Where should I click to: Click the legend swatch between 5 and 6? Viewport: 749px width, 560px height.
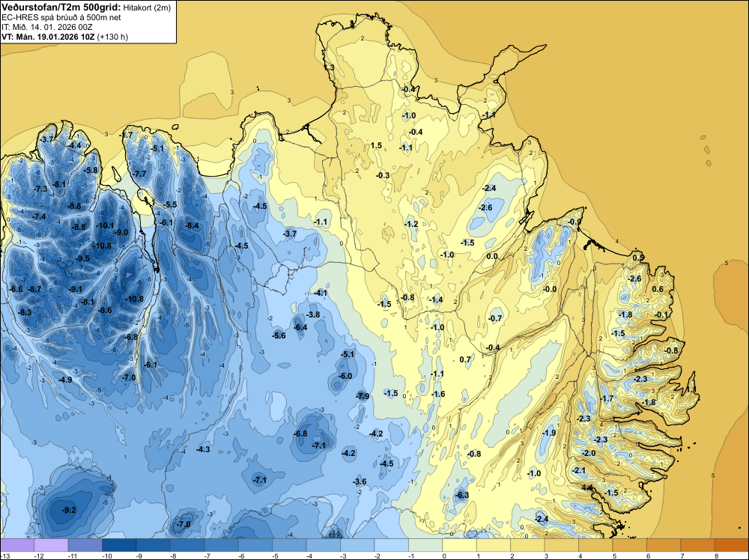(x=630, y=545)
